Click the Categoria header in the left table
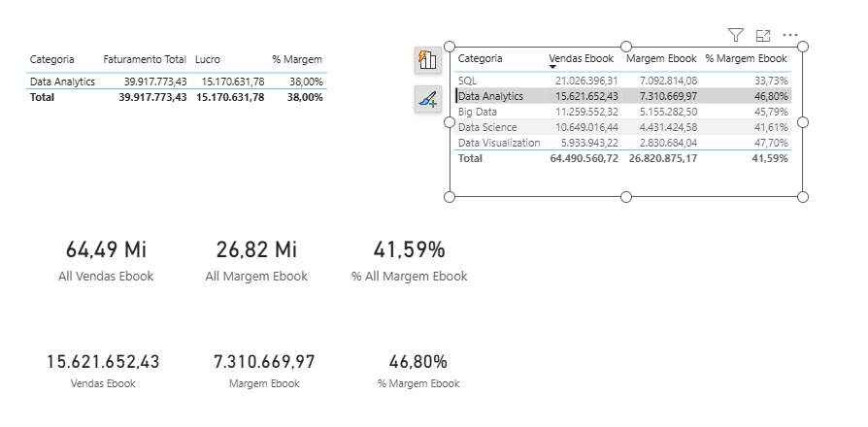This screenshot has height=427, width=868. click(x=52, y=59)
